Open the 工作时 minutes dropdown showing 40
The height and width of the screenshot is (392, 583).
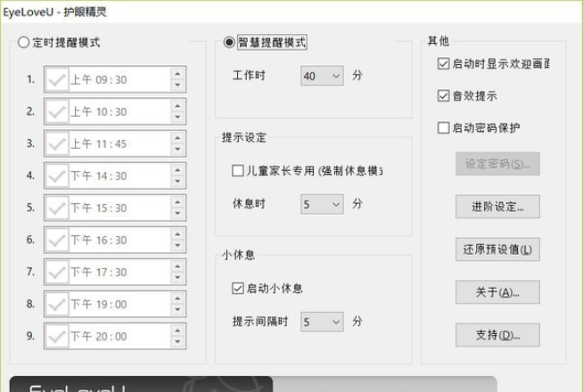(322, 76)
